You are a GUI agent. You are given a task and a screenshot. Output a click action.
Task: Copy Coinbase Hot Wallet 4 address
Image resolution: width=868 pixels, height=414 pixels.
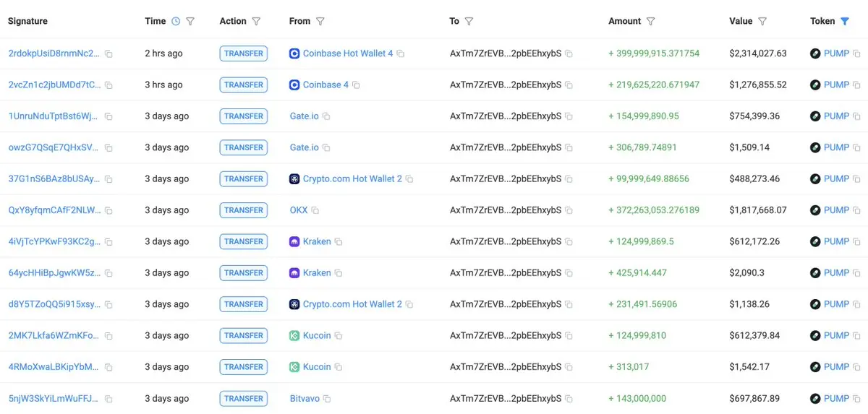tap(401, 54)
